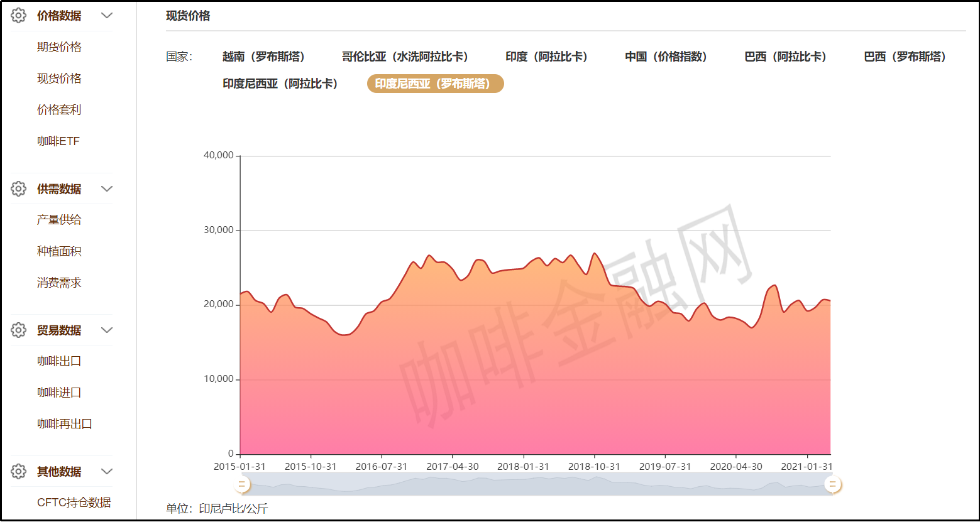
Task: Open CFTC持仓数据 page
Action: [x=74, y=503]
